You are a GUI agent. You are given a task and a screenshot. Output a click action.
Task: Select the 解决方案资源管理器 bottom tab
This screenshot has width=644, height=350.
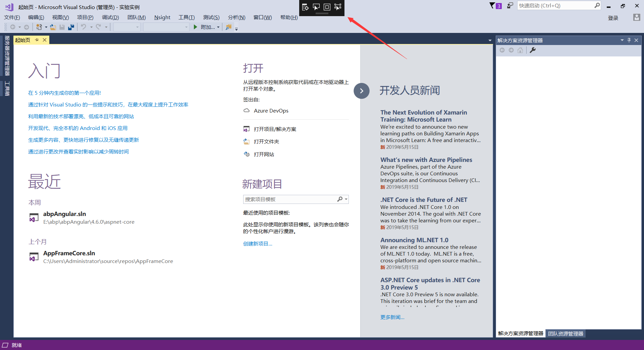point(521,334)
